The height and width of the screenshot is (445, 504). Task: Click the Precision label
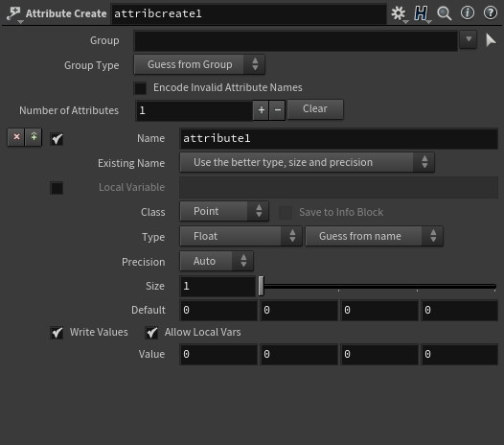(144, 262)
